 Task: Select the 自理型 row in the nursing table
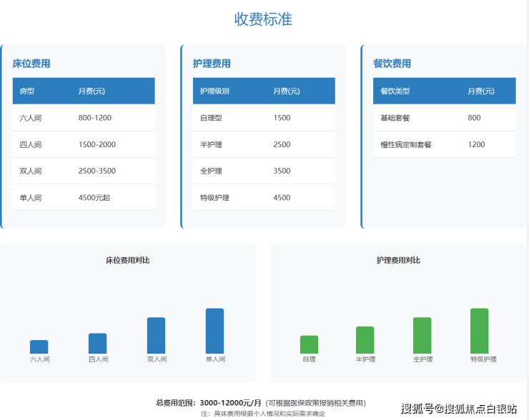pos(263,118)
